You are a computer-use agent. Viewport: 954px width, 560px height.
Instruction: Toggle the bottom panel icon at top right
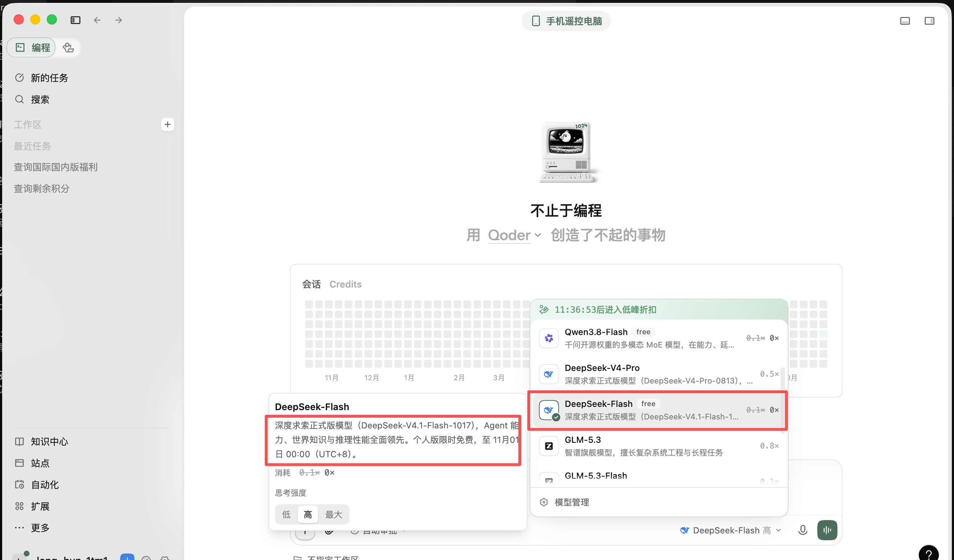click(x=905, y=21)
